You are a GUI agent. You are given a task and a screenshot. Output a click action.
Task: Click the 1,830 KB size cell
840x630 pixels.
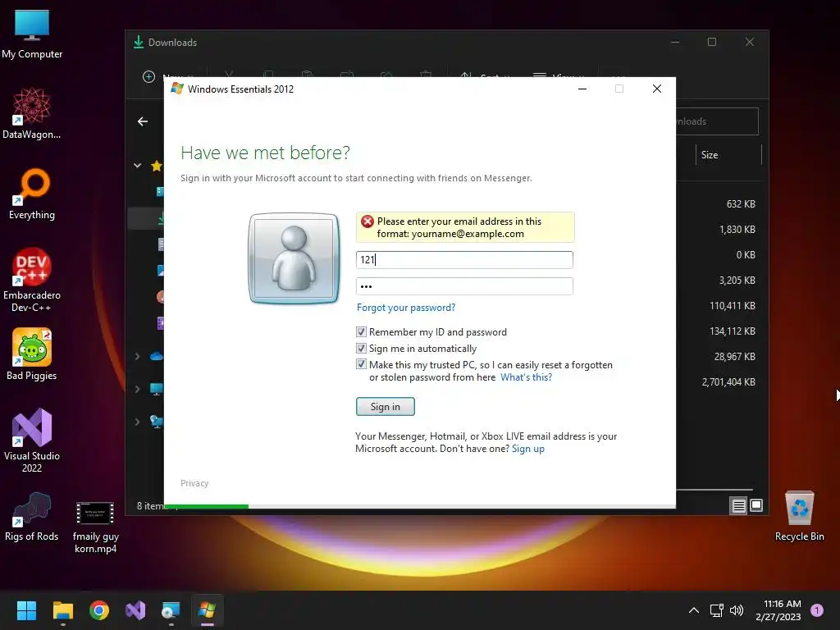(x=737, y=230)
